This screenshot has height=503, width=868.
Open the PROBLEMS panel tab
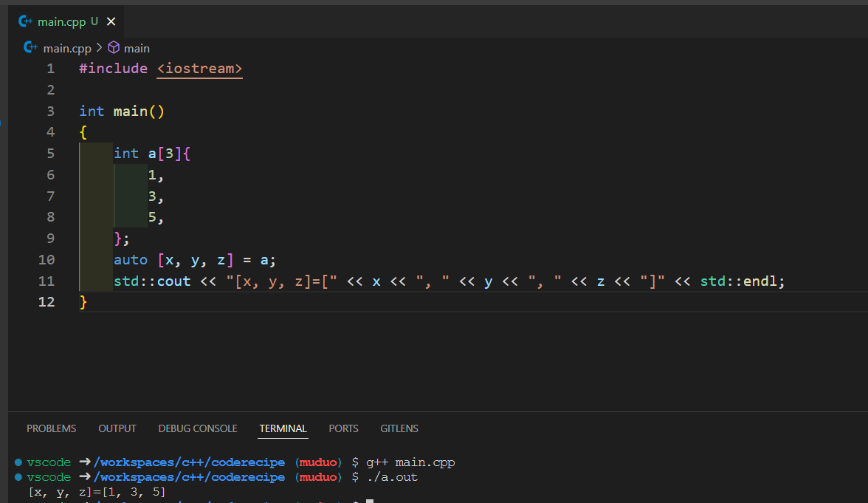click(52, 428)
